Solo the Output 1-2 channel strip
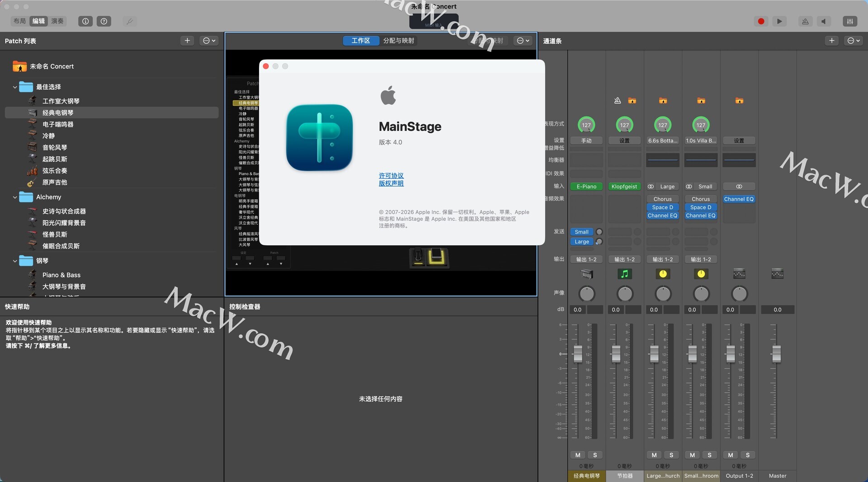 click(748, 455)
